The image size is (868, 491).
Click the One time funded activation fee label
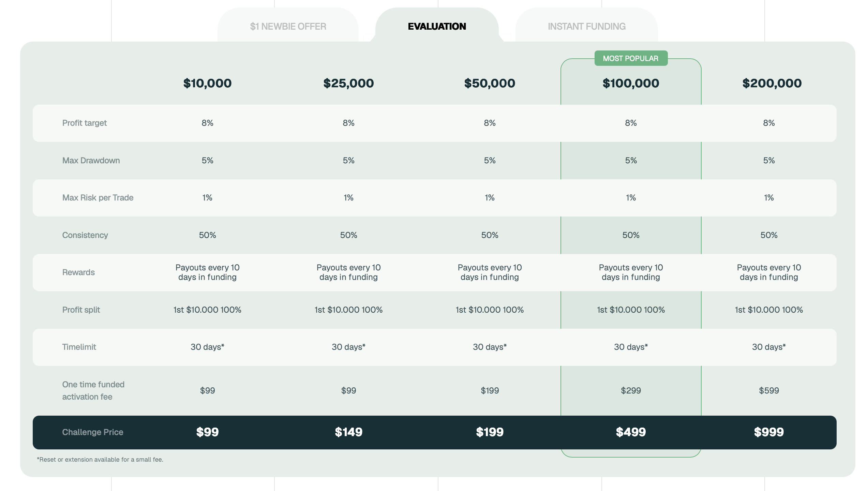click(x=93, y=390)
